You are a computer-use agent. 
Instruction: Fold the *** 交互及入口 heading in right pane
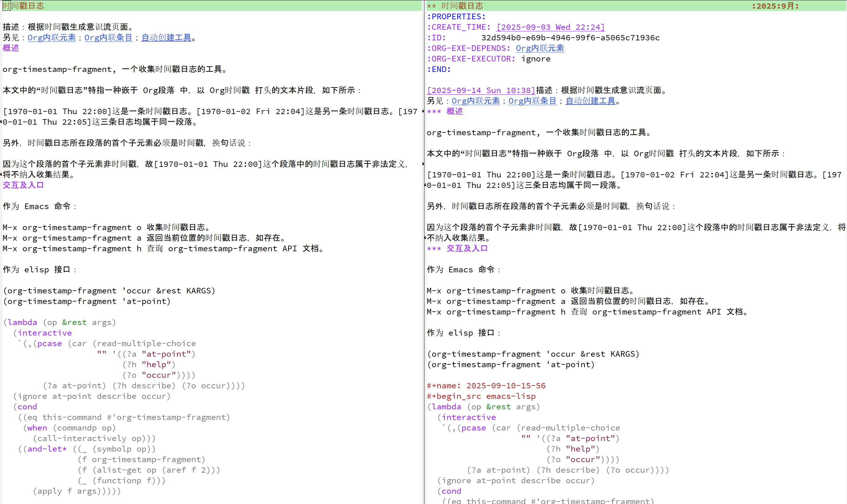click(x=467, y=248)
